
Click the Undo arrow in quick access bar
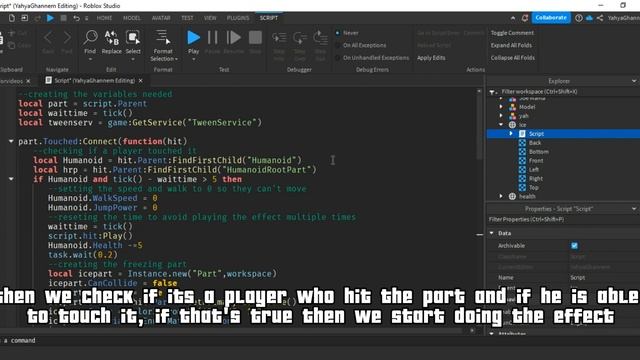click(x=76, y=18)
